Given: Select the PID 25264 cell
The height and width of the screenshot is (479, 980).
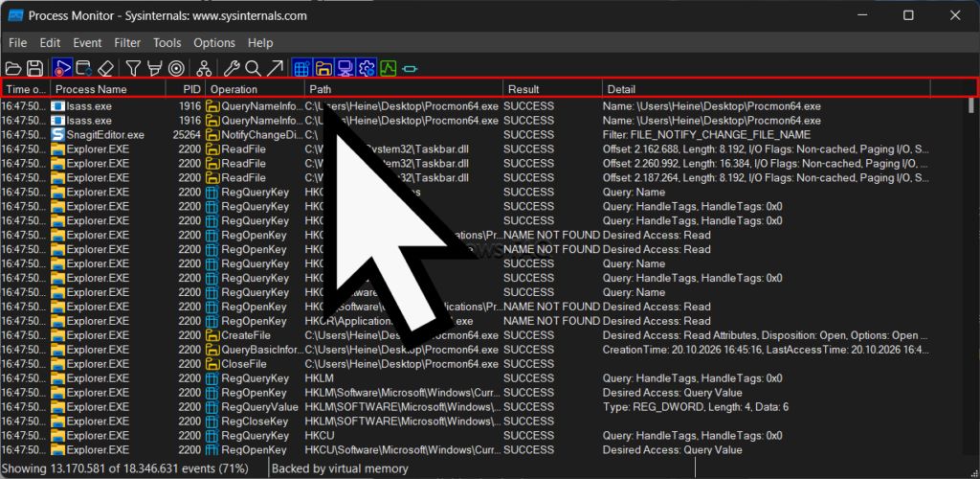Looking at the screenshot, I should point(187,134).
